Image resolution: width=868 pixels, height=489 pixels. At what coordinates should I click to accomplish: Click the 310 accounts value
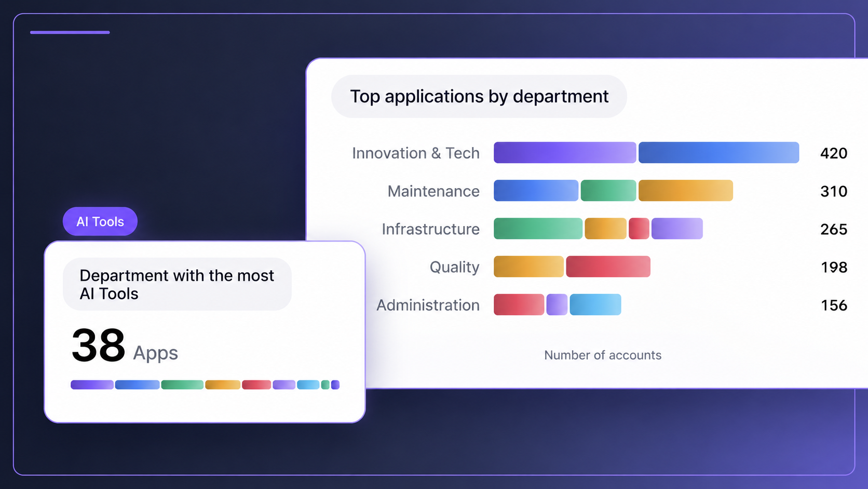click(834, 191)
